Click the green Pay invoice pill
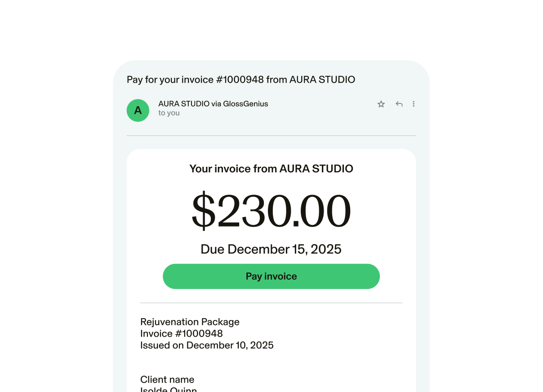 (x=271, y=276)
